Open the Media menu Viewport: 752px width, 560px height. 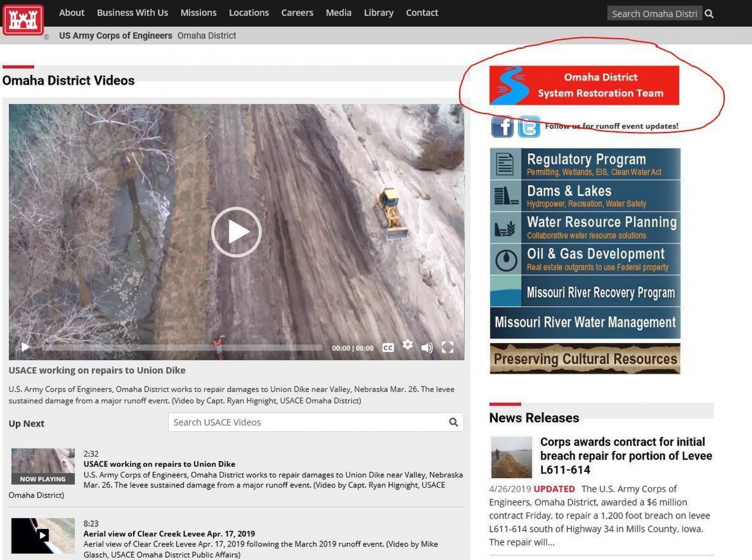click(x=338, y=13)
